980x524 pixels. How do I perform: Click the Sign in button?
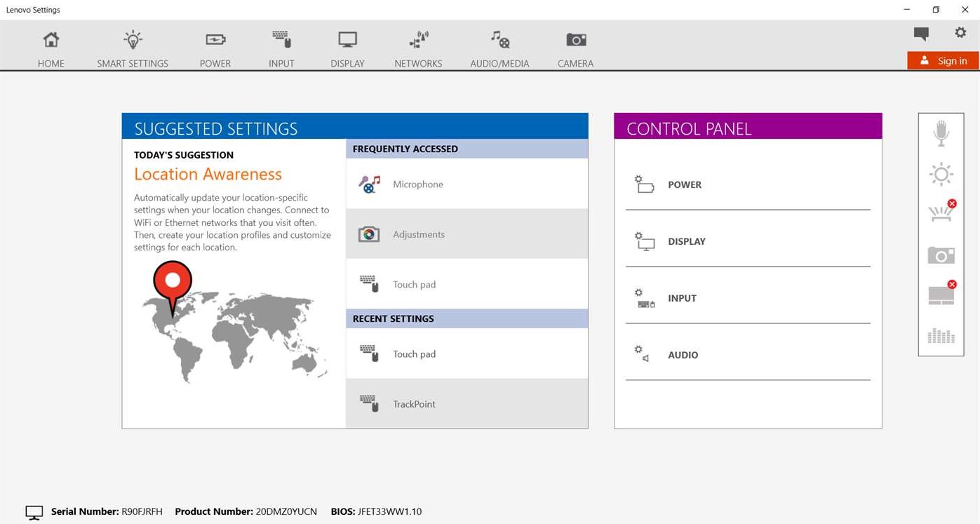(x=943, y=61)
